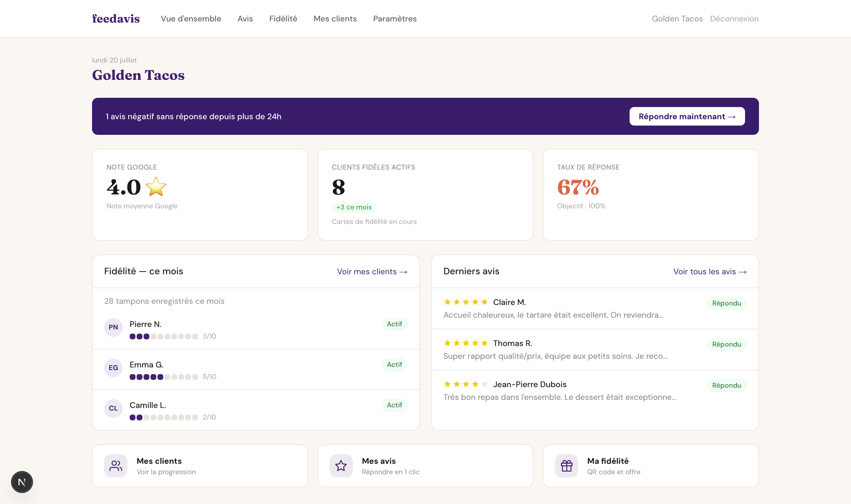Click the Golden Tacos page heading
The image size is (851, 504).
(138, 75)
